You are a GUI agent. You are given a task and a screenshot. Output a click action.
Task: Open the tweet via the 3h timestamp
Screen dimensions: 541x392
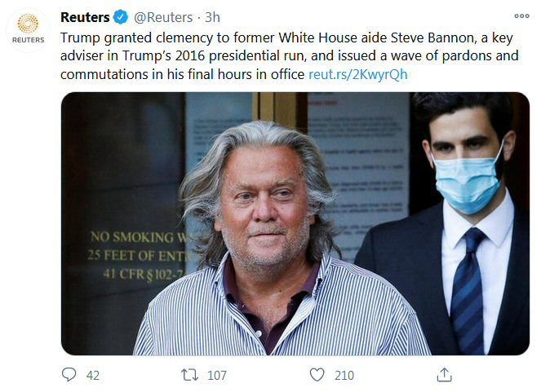pos(212,17)
